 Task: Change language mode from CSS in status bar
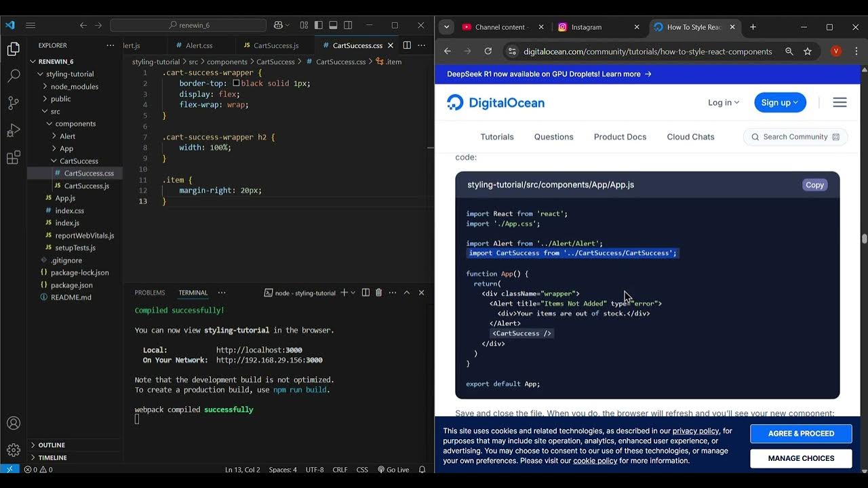point(362,470)
